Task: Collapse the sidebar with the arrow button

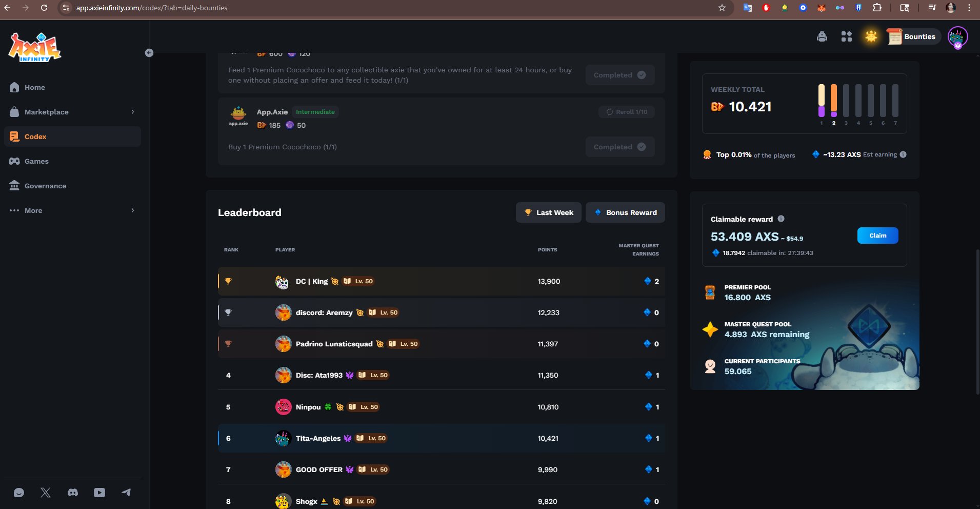Action: (149, 53)
